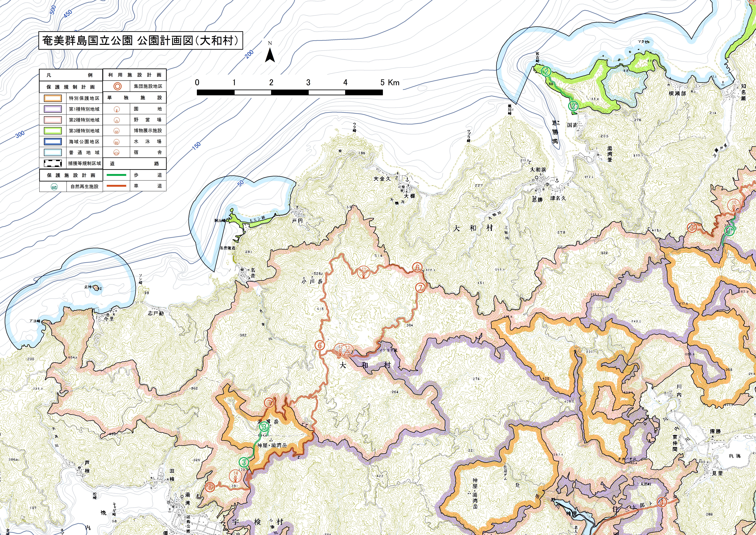Viewport: 756px width, 535px height.
Task: Select orange marker 4 on the 三太郎 tunnel
Action: [x=662, y=502]
